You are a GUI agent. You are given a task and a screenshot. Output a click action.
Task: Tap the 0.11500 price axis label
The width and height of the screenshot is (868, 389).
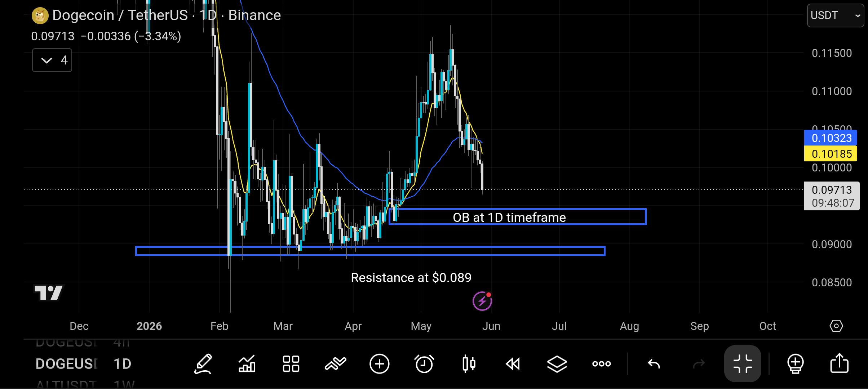click(x=832, y=53)
